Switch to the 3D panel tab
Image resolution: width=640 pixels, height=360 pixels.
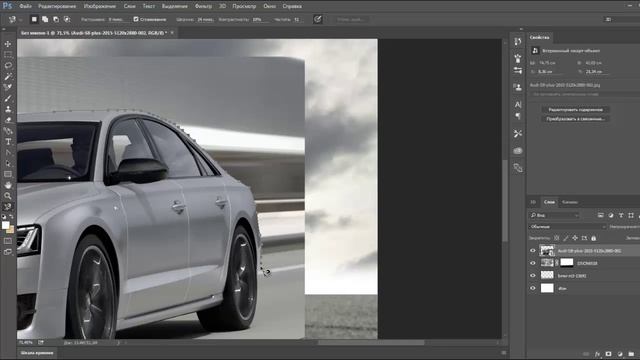click(x=533, y=202)
